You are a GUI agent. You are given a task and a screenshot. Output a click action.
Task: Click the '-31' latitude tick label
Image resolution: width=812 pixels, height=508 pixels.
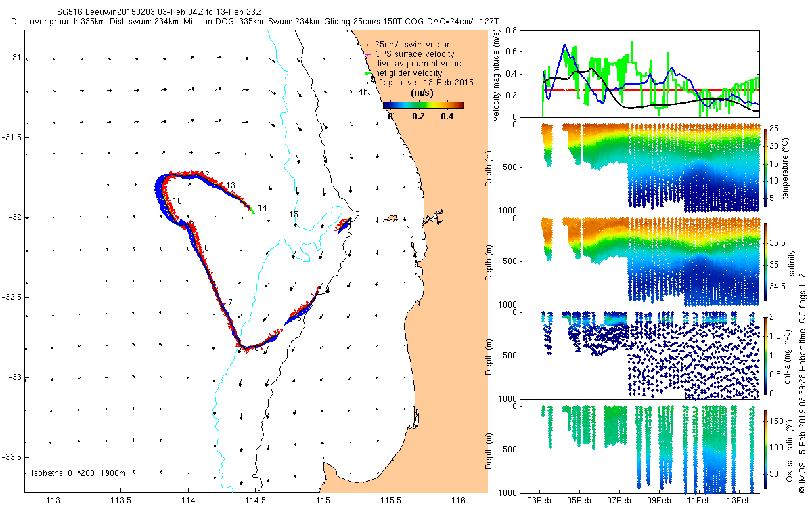click(16, 58)
